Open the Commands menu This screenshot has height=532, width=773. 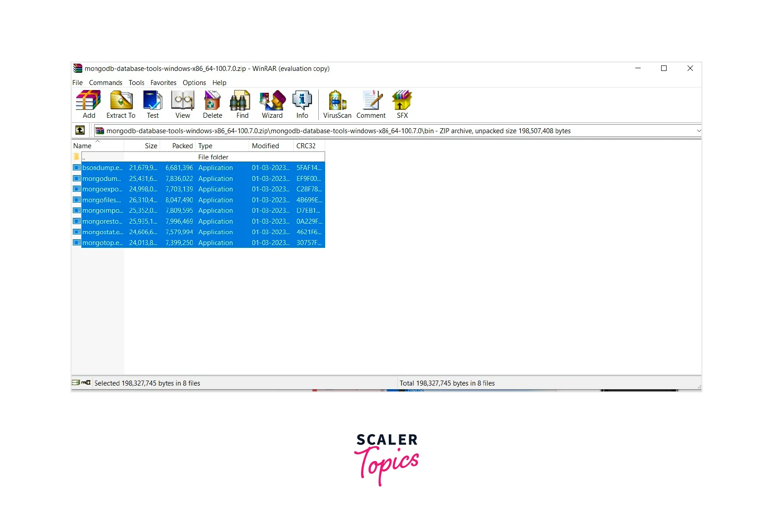click(x=105, y=83)
